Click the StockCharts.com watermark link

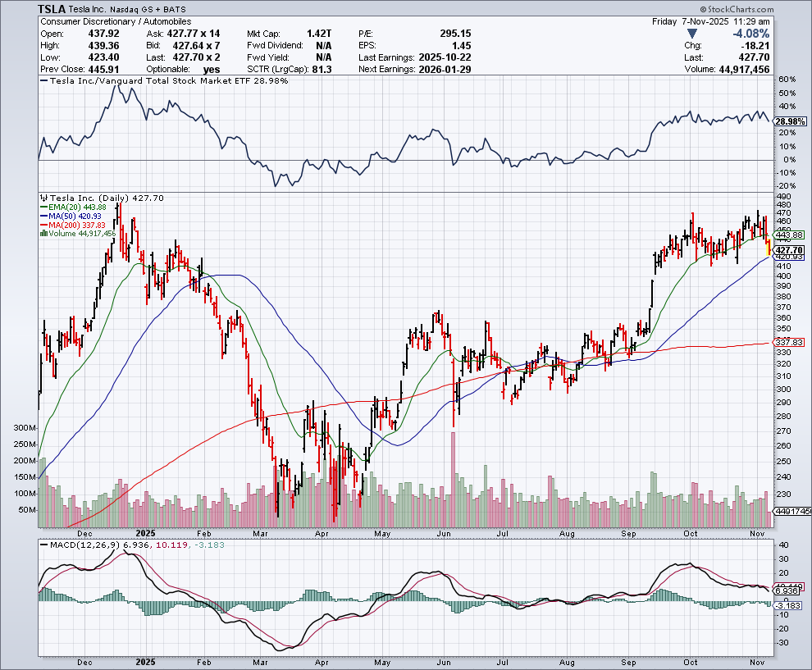coord(769,8)
